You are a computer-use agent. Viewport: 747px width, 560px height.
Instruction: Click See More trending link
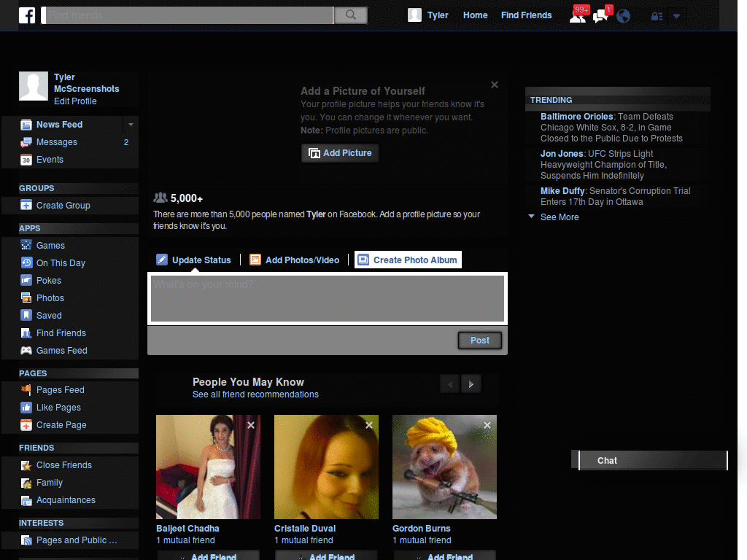[x=560, y=217]
